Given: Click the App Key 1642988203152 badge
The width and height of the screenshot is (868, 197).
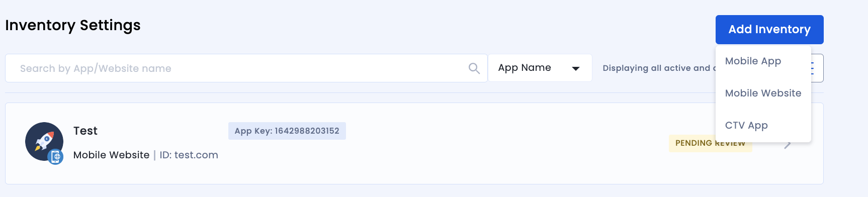Looking at the screenshot, I should [x=287, y=131].
